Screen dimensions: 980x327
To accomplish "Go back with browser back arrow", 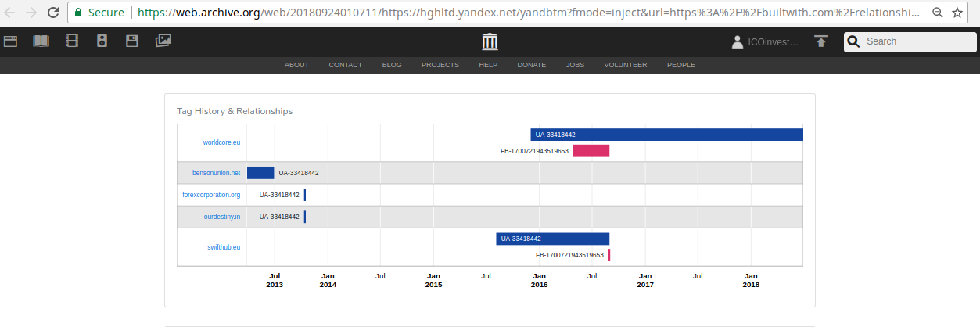I will (11, 13).
